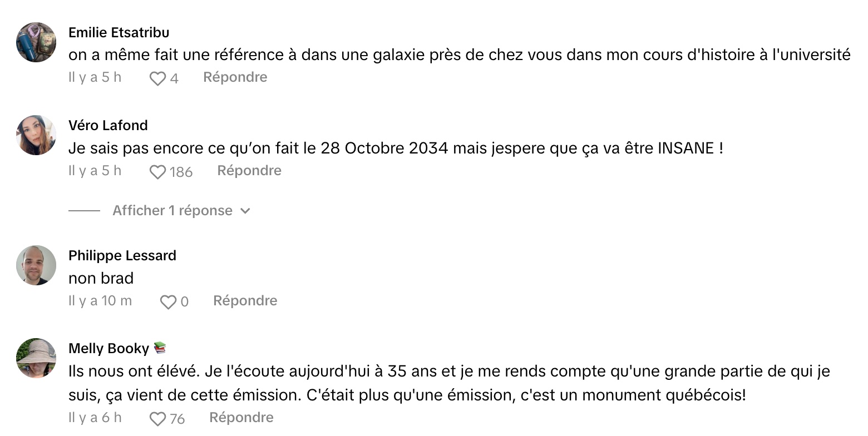This screenshot has width=868, height=436.
Task: Like Philippe Lessard's comment with heart icon
Action: pyautogui.click(x=169, y=302)
